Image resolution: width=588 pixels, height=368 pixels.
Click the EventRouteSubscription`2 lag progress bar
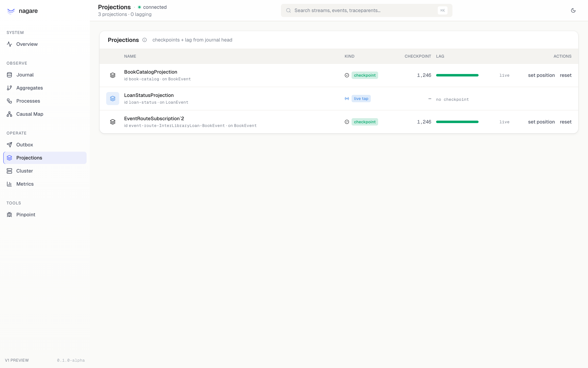click(457, 122)
